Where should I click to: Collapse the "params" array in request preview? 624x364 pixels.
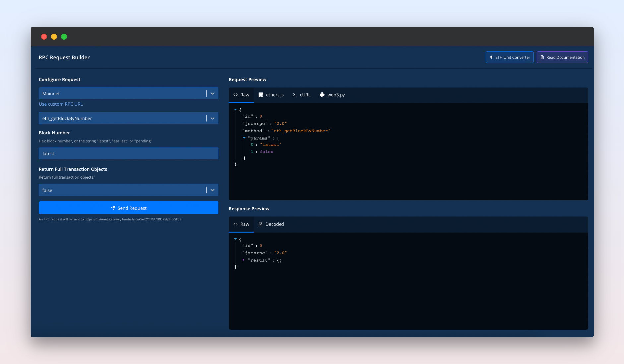[x=244, y=138]
